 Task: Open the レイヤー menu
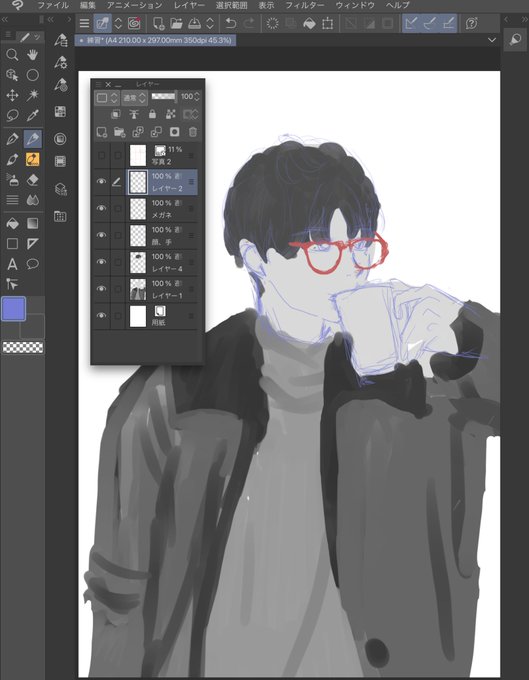[189, 6]
